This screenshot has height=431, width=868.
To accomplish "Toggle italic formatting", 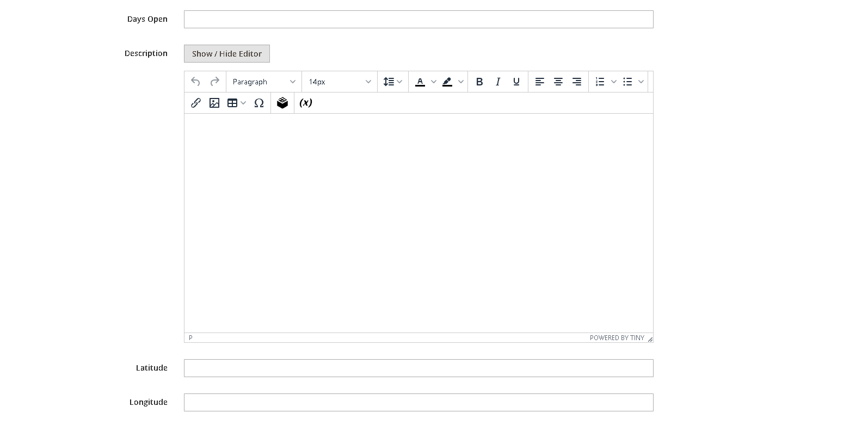I will 497,82.
